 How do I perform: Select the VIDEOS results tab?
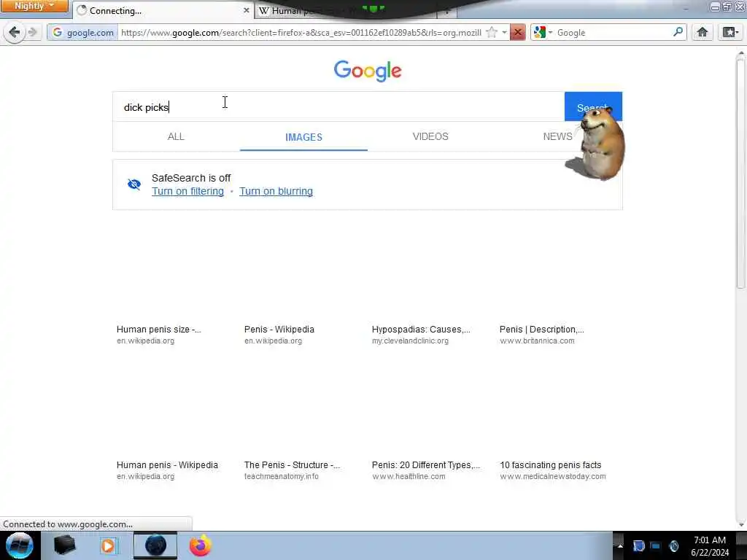(430, 136)
